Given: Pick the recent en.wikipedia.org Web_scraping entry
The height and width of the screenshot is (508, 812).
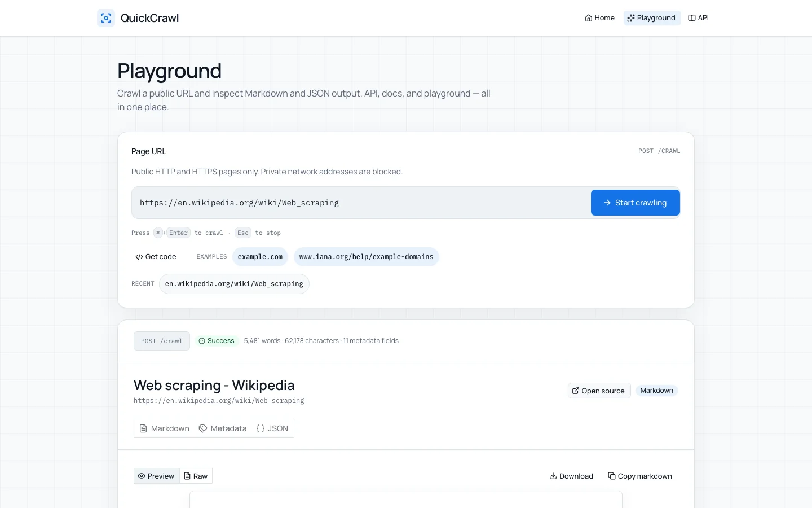Looking at the screenshot, I should coord(234,284).
